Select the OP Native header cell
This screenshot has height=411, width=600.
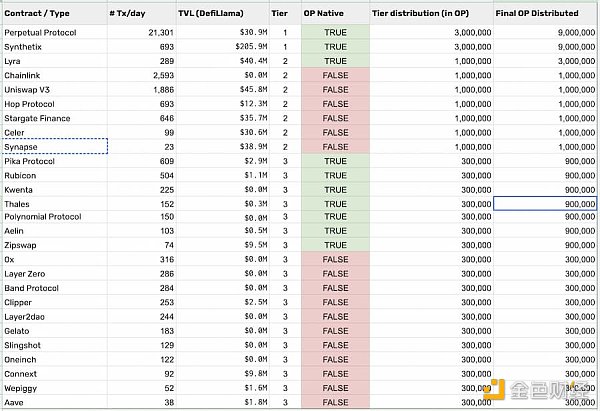(336, 13)
